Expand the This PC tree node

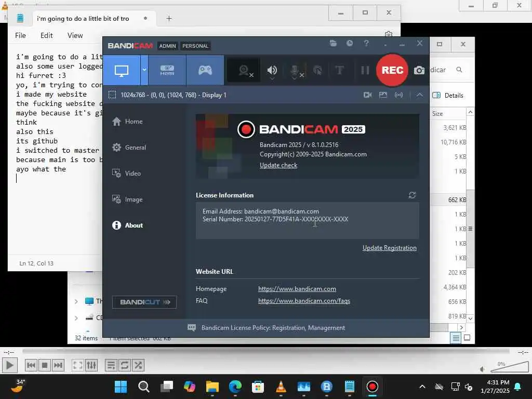[x=76, y=301]
